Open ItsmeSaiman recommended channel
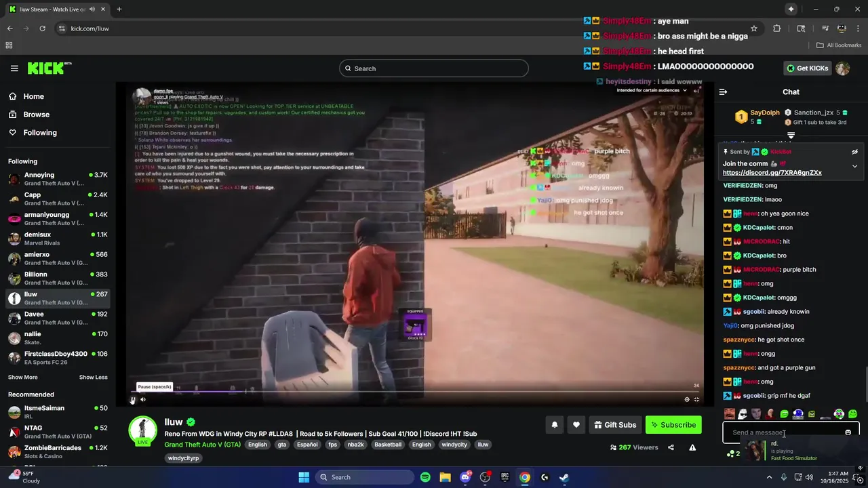This screenshot has width=868, height=488. coord(58,412)
